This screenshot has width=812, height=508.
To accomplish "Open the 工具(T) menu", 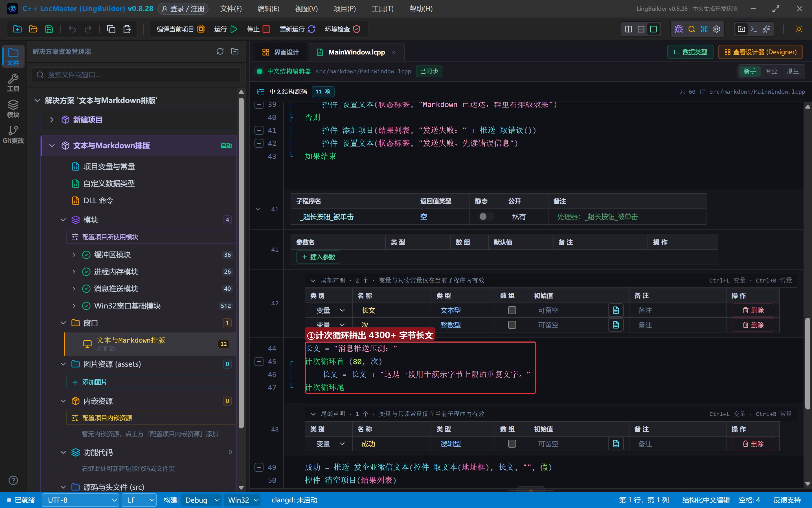I will coord(383,9).
